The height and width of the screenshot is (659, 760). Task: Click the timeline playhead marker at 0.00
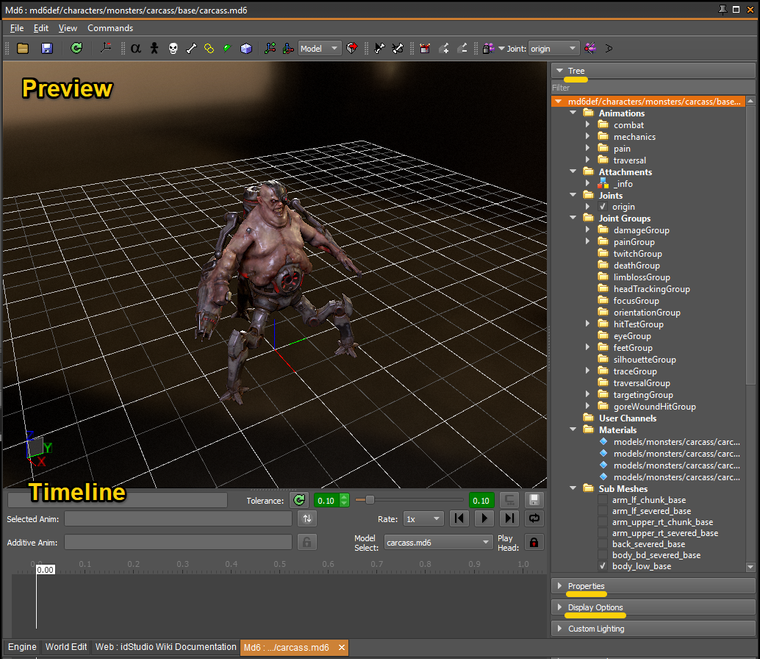[45, 570]
